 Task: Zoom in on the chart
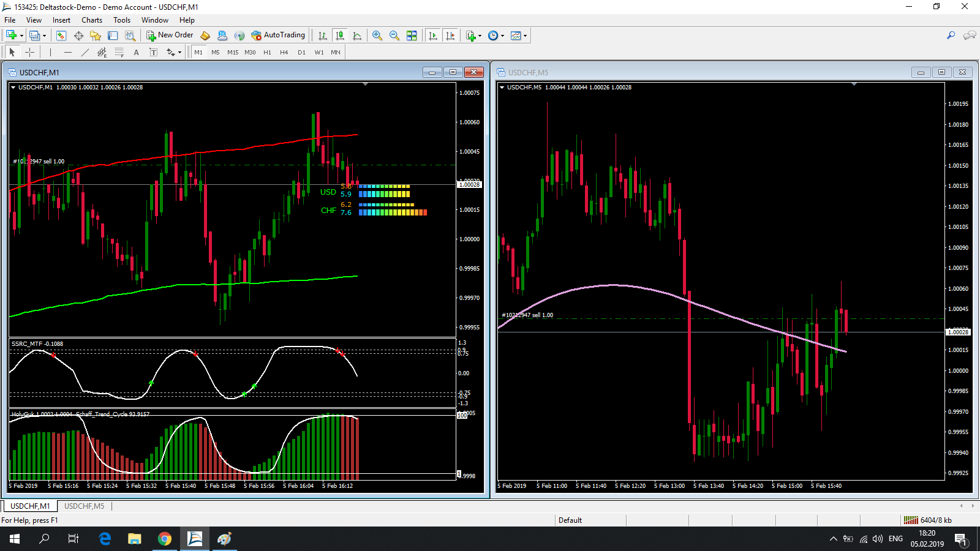tap(377, 36)
